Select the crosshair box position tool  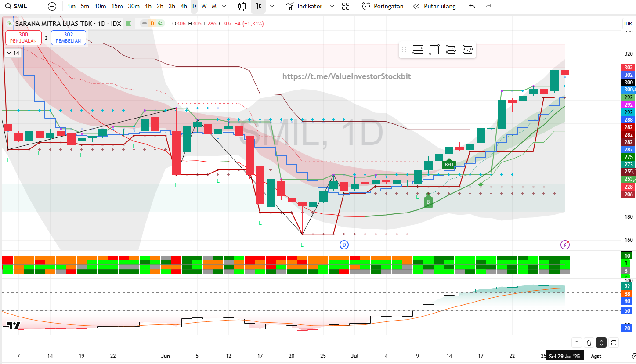(x=434, y=50)
